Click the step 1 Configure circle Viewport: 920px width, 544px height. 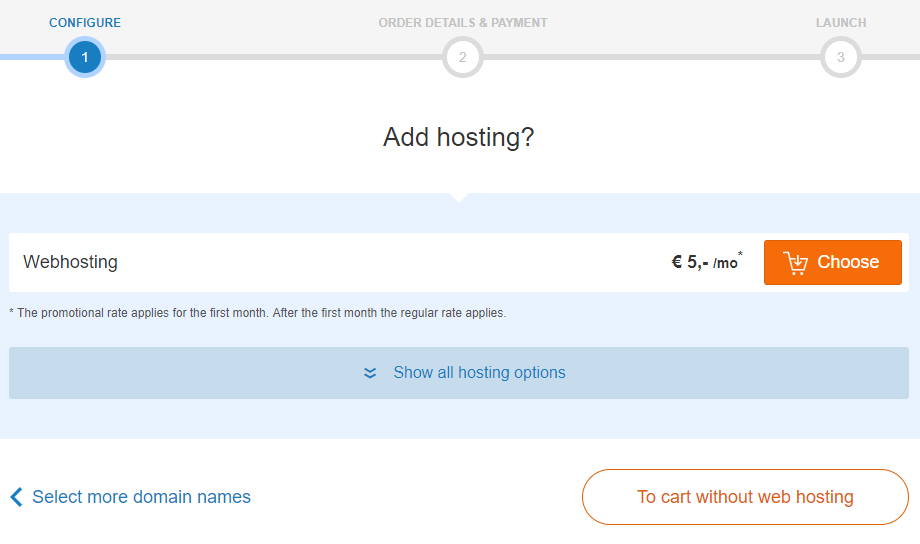coord(85,57)
